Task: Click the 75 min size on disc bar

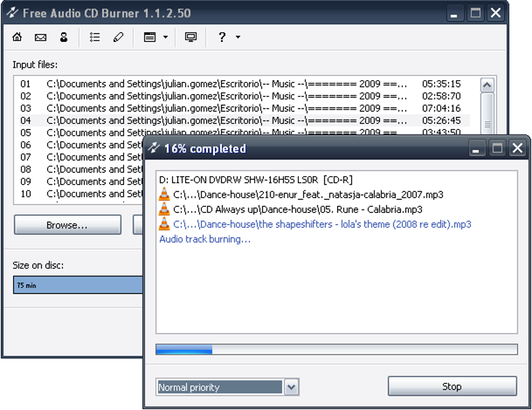Action: pyautogui.click(x=78, y=285)
